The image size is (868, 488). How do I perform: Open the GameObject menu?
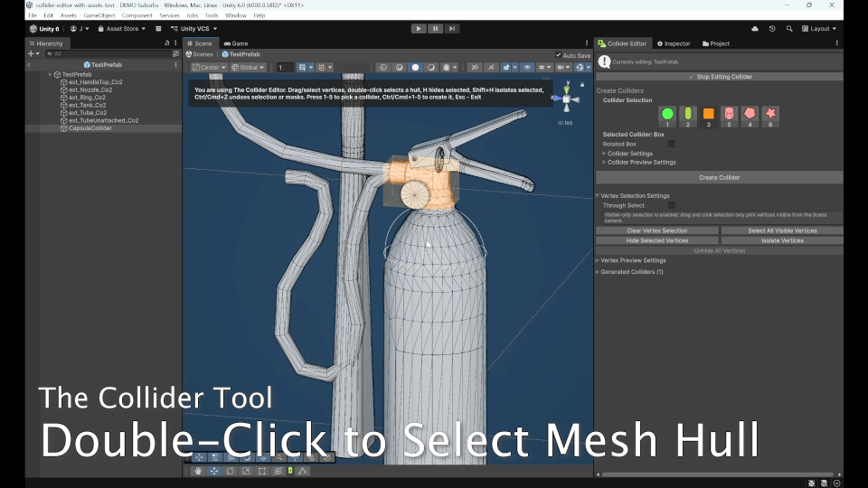coord(99,15)
